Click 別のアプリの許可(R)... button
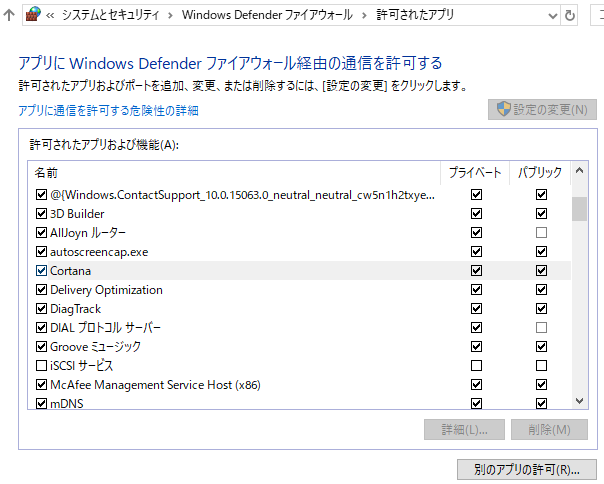Viewport: 604px width, 484px height. tap(526, 469)
